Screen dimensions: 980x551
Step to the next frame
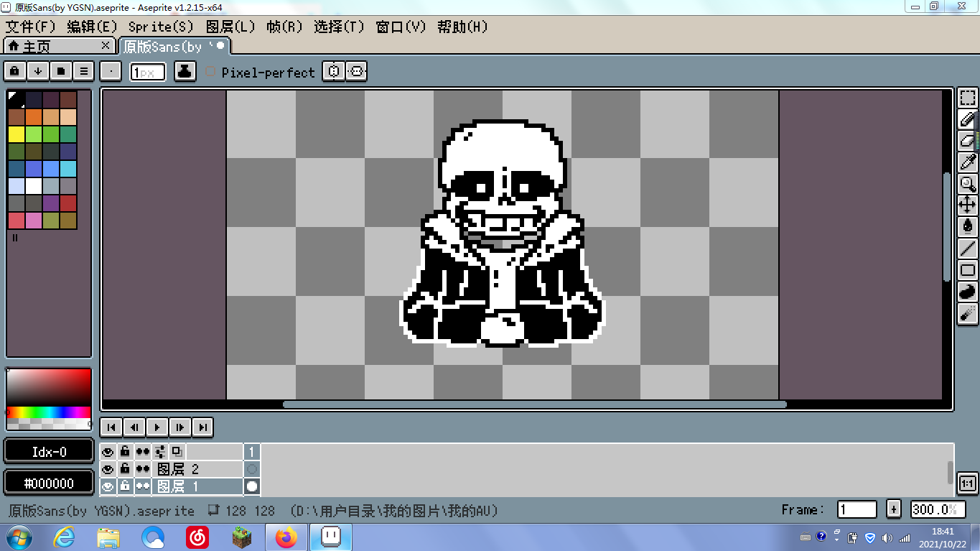[180, 427]
